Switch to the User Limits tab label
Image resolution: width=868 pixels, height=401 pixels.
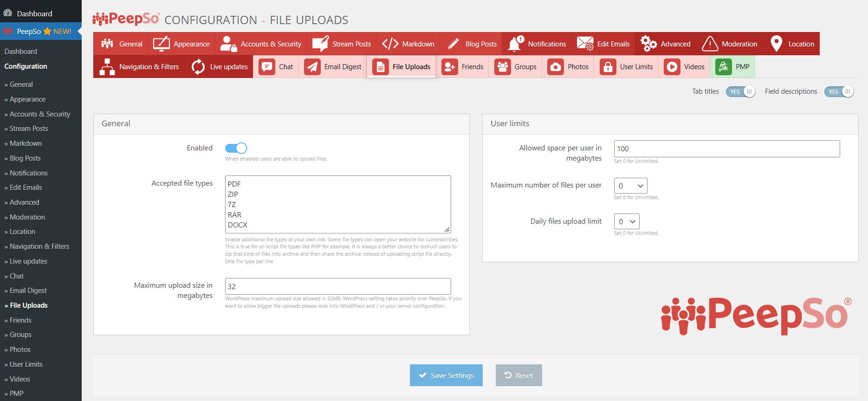(636, 67)
